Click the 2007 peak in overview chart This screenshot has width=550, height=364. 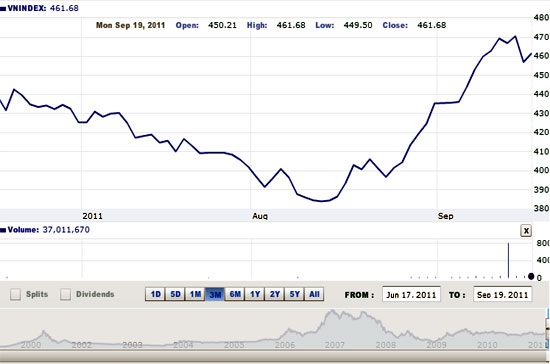coord(332,312)
